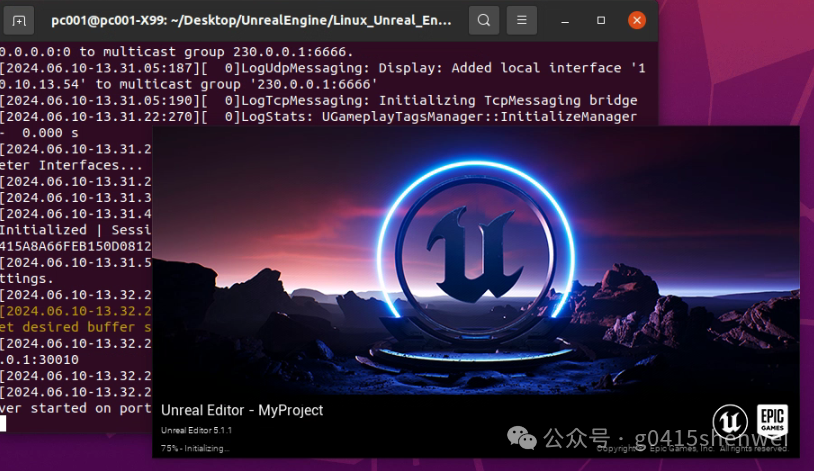This screenshot has height=471, width=814.
Task: Open a new terminal tab
Action: coord(19,21)
